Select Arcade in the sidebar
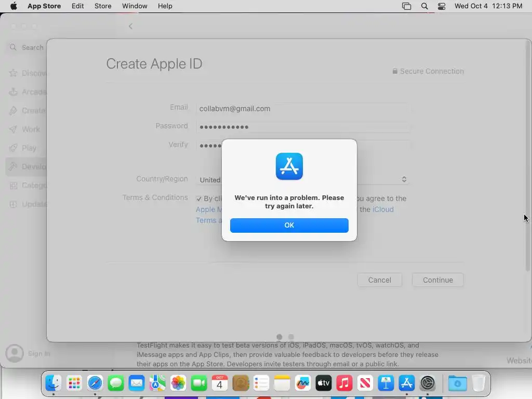Viewport: 532px width, 399px height. tap(27, 91)
